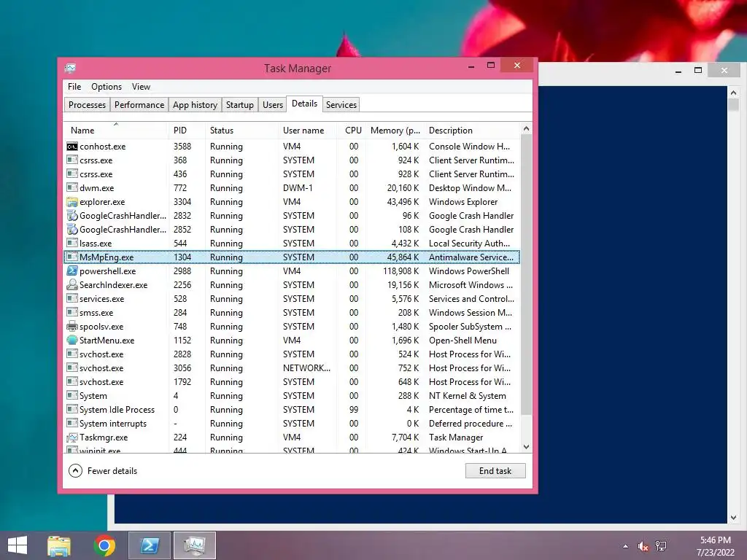Click the dwm.exe process icon

pos(72,188)
